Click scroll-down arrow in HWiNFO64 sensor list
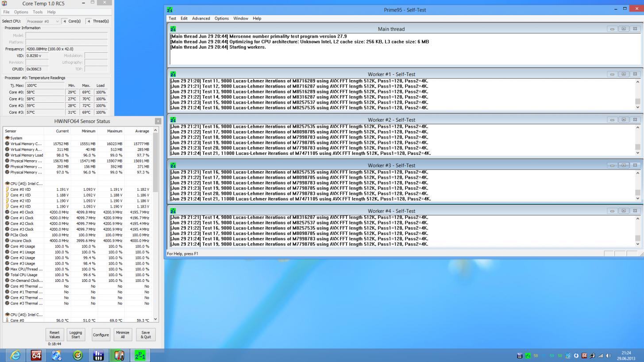Image resolution: width=644 pixels, height=362 pixels. (155, 319)
